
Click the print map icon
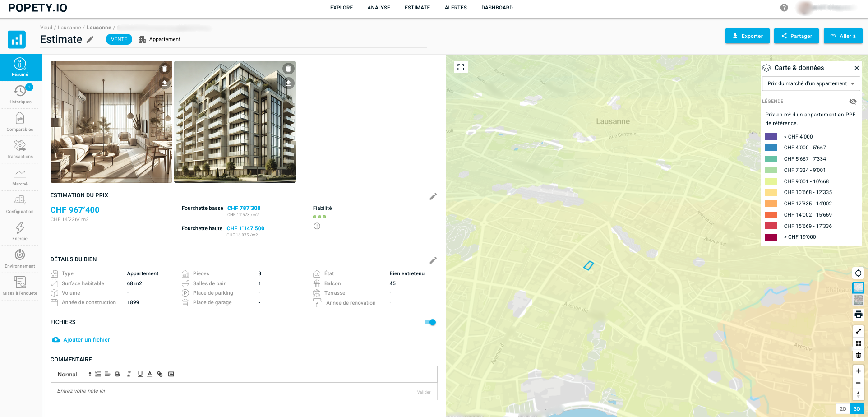click(x=858, y=315)
